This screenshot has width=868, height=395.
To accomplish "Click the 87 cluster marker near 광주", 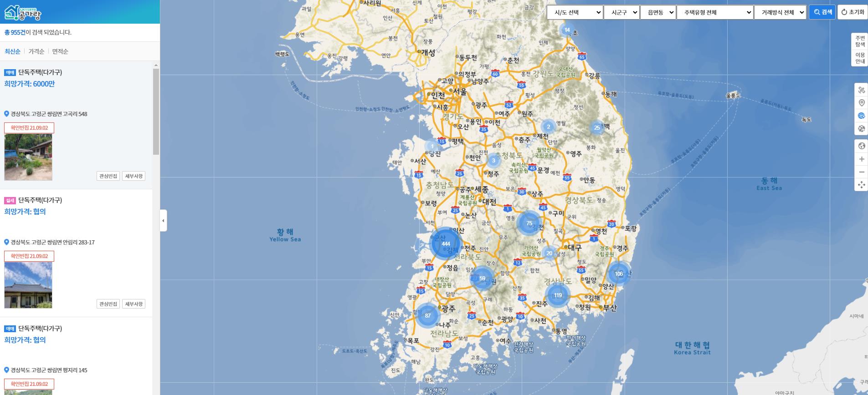I will point(427,315).
